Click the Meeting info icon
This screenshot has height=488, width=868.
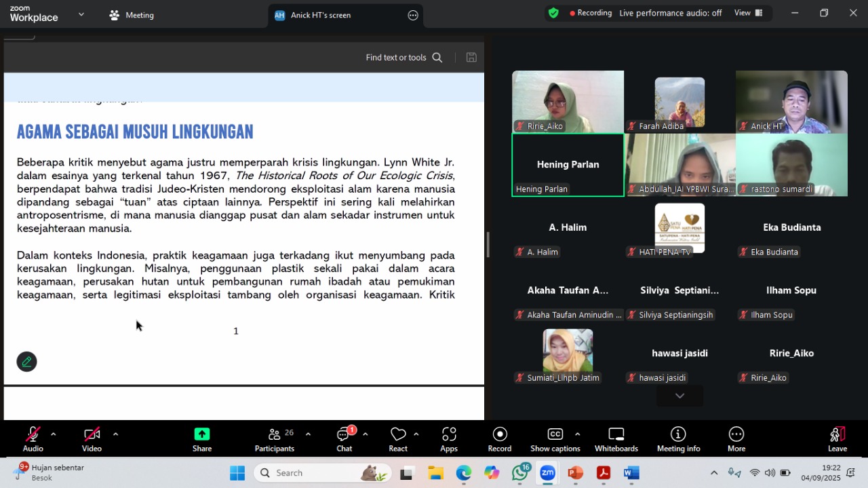678,439
